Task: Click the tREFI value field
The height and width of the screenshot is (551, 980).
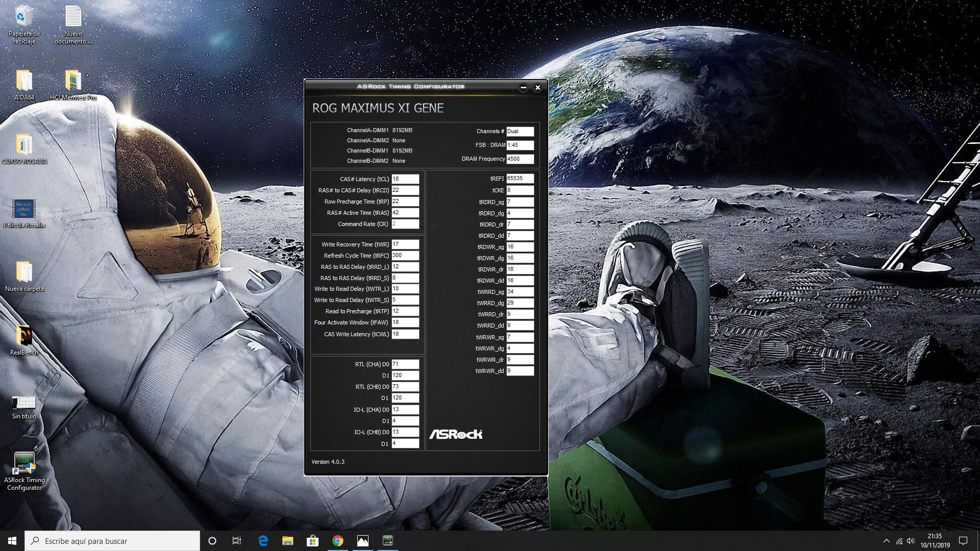Action: coord(520,179)
